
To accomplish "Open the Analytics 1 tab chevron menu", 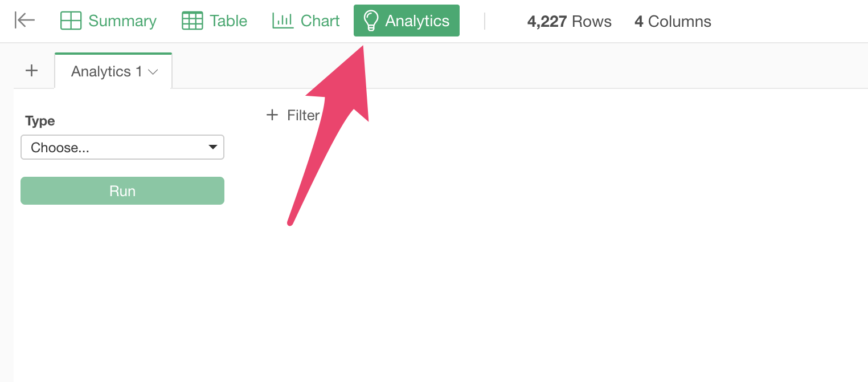I will [153, 72].
